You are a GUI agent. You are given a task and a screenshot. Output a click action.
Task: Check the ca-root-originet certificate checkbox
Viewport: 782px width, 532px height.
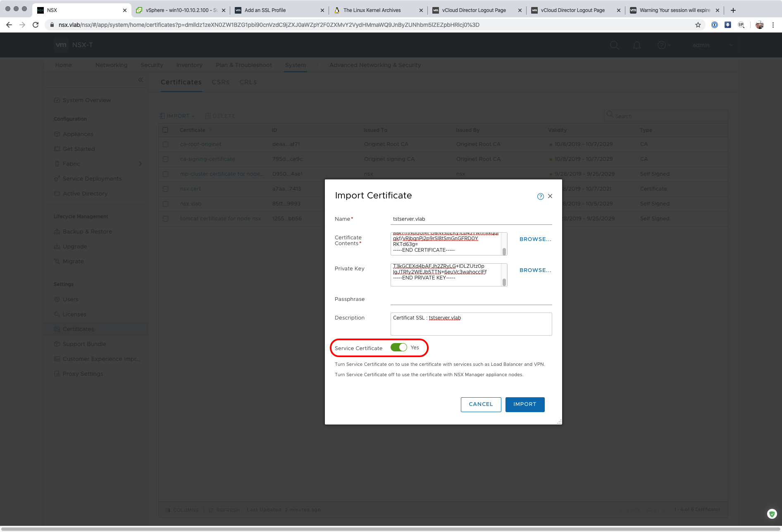(165, 144)
